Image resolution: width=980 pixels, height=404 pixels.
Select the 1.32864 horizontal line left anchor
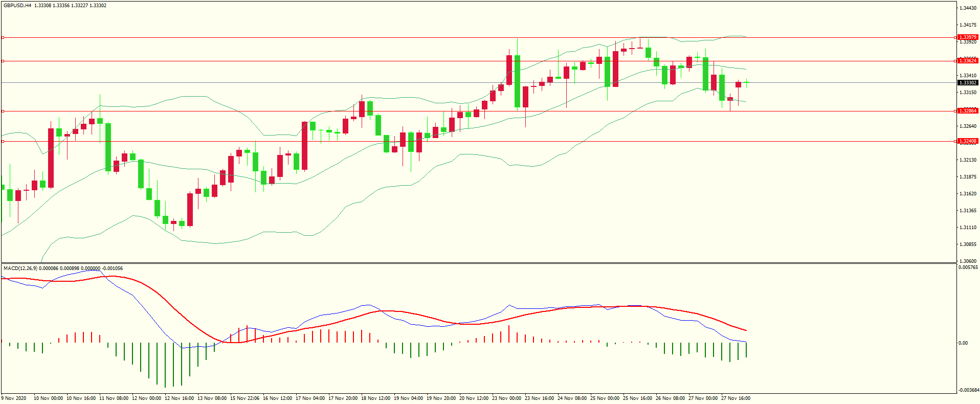3,111
